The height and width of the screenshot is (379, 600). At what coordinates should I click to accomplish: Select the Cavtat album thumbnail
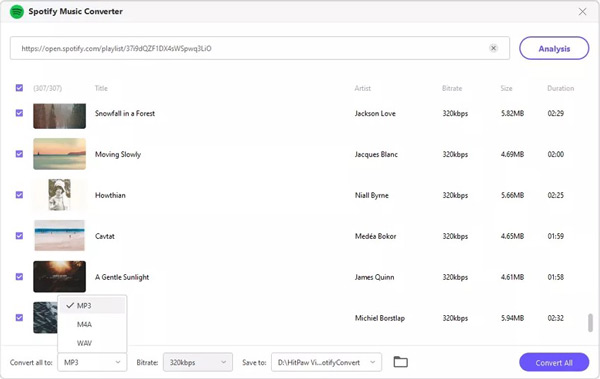(59, 235)
